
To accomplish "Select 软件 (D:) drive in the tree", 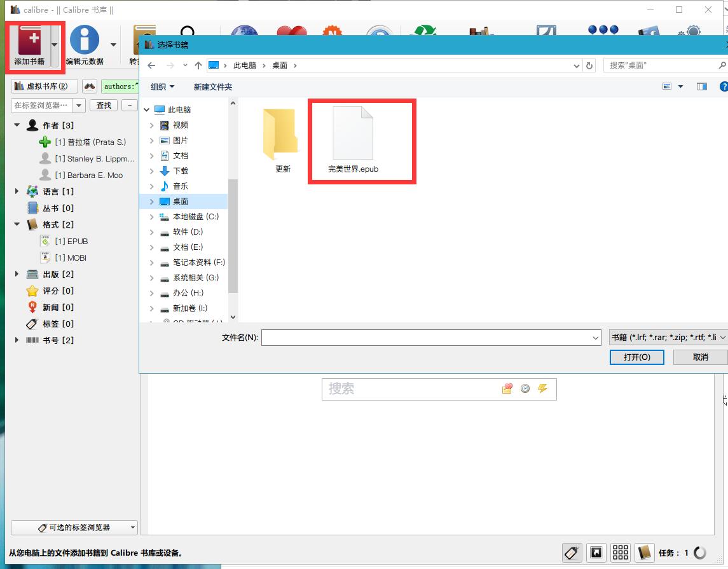I will (x=188, y=232).
